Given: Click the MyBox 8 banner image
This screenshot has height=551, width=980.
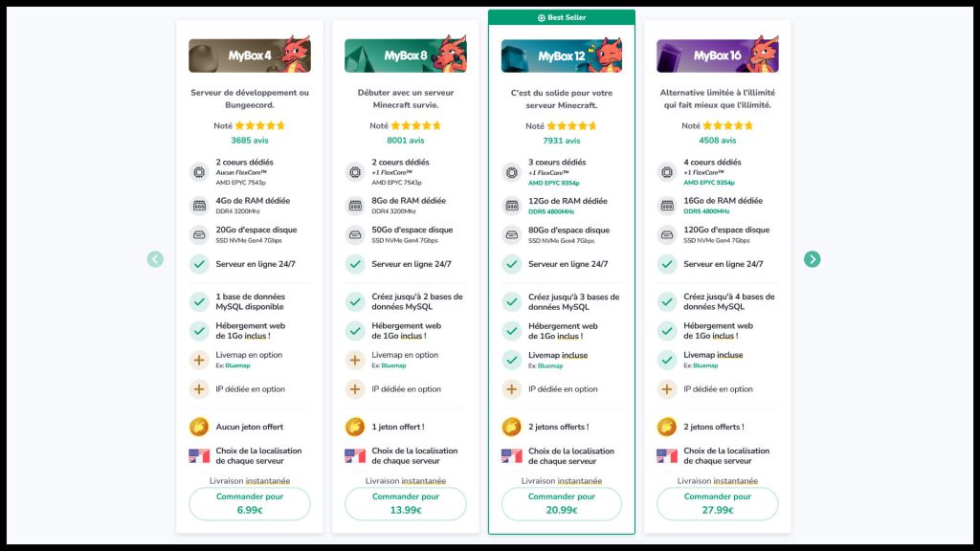Looking at the screenshot, I should [x=405, y=55].
